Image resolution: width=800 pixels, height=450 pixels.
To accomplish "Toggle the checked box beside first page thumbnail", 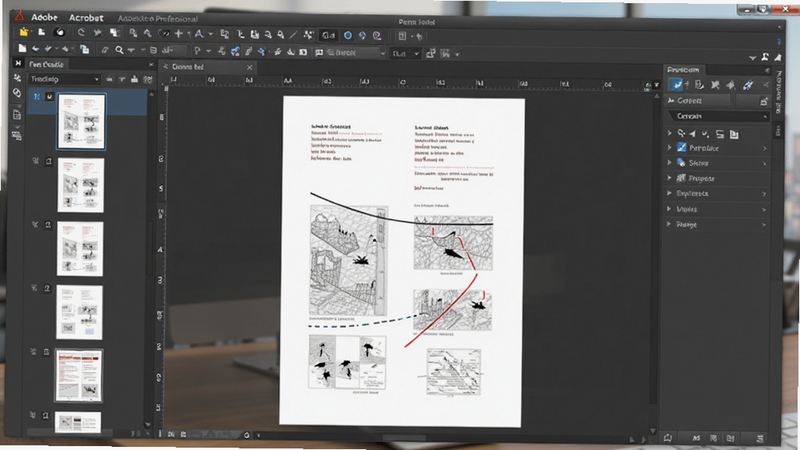I will coord(49,96).
